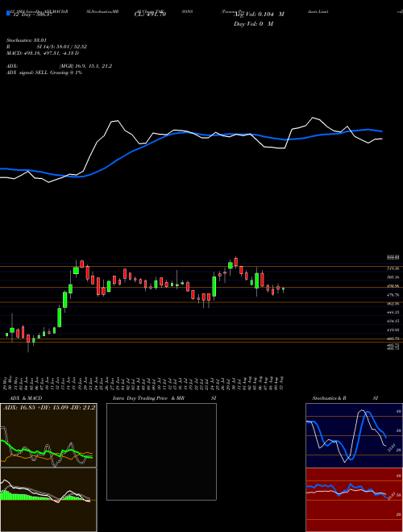Open the MACD histogram chart panel
The width and height of the screenshot is (403, 532).
(x=48, y=500)
